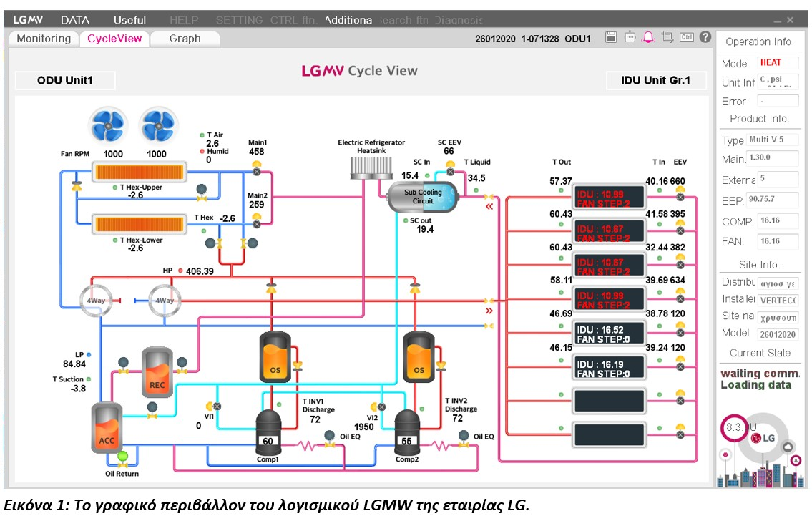Click the ODU Unit1 button
The height and width of the screenshot is (516, 812).
tap(65, 80)
